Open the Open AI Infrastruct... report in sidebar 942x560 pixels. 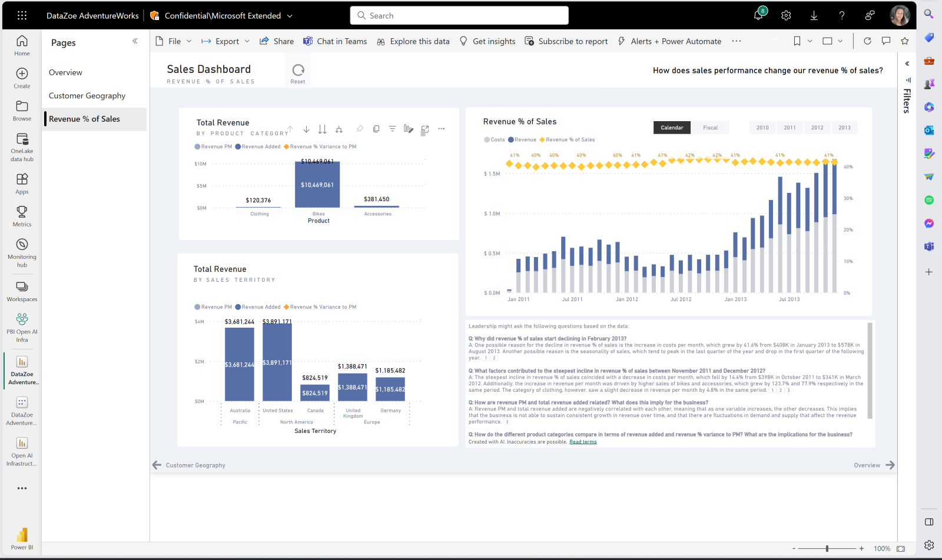click(22, 451)
